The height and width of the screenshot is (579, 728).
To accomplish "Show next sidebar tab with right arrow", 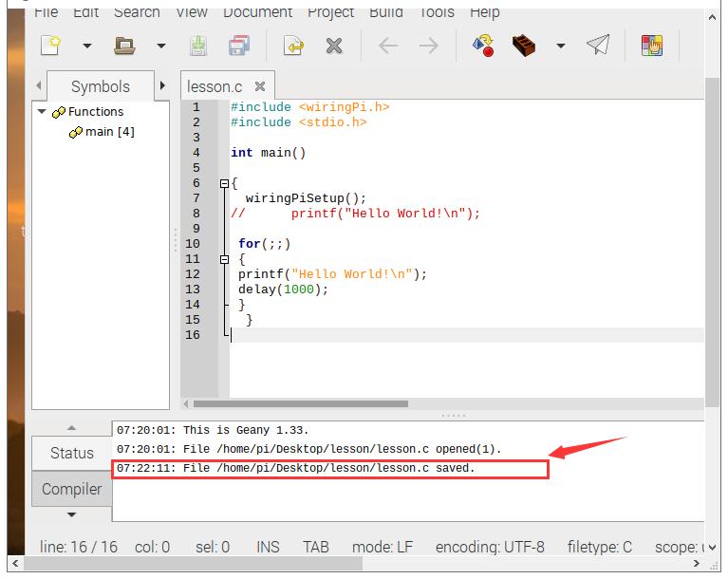I will [x=162, y=85].
